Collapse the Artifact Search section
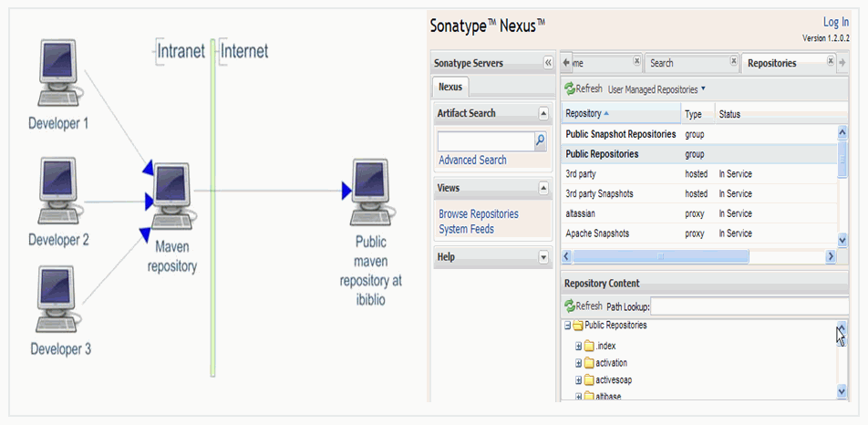 point(543,113)
